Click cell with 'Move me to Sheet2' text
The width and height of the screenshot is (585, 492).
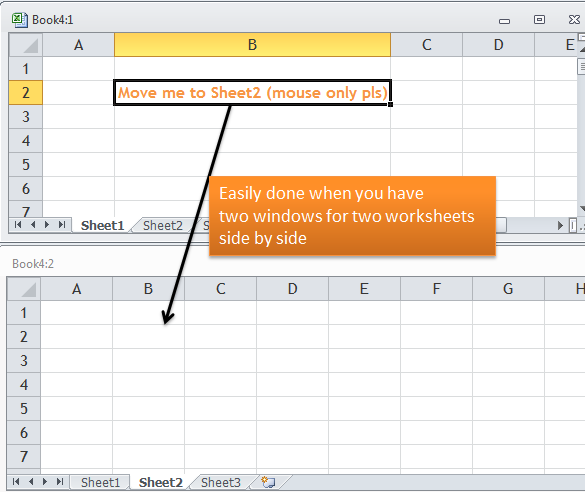tap(253, 93)
